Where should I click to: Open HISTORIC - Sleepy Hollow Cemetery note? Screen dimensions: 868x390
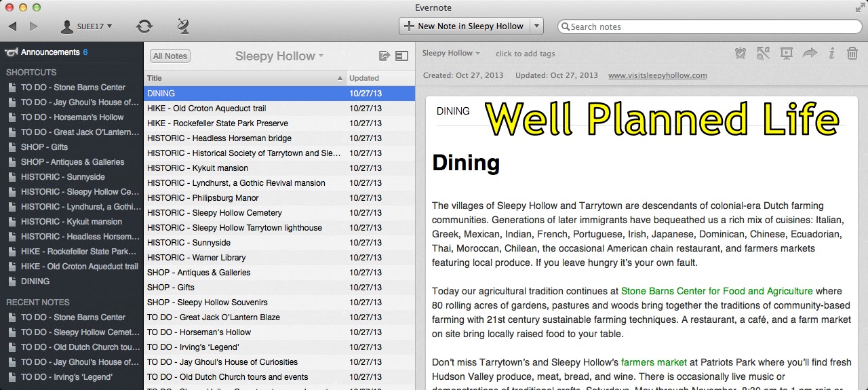click(x=279, y=213)
